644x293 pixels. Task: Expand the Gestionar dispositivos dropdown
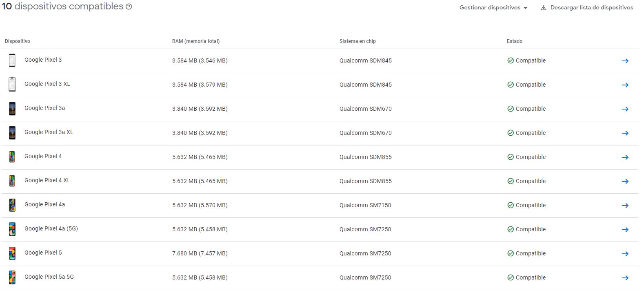point(493,8)
